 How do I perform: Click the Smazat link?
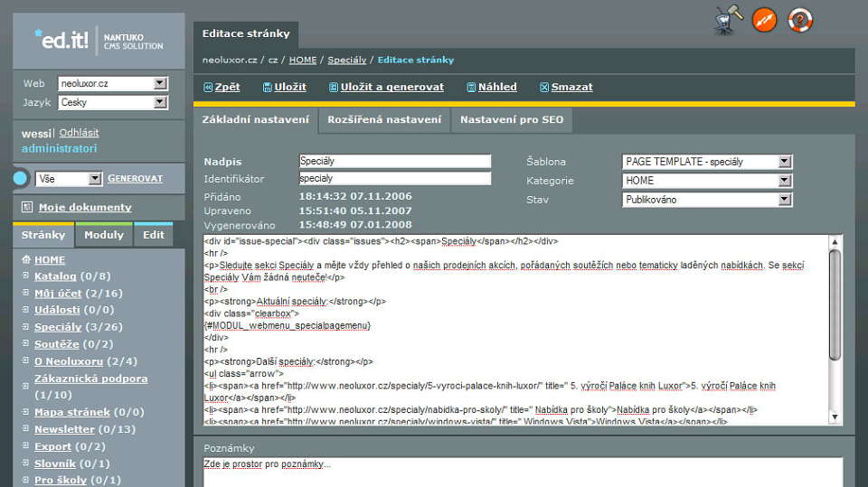point(571,87)
